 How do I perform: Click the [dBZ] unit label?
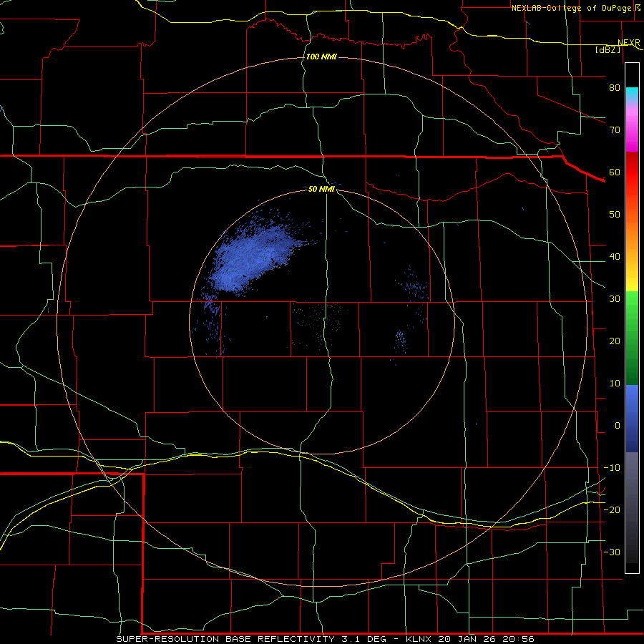click(608, 49)
